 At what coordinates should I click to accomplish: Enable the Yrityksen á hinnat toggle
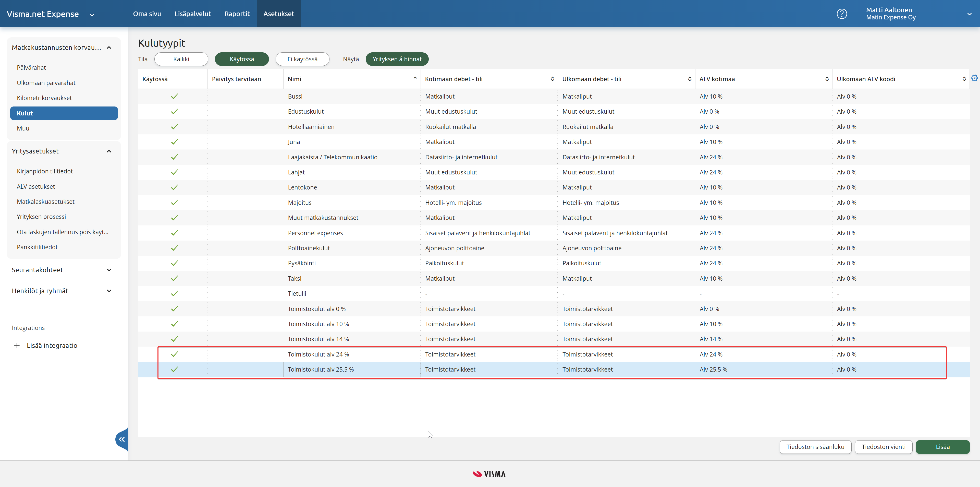[x=397, y=59]
